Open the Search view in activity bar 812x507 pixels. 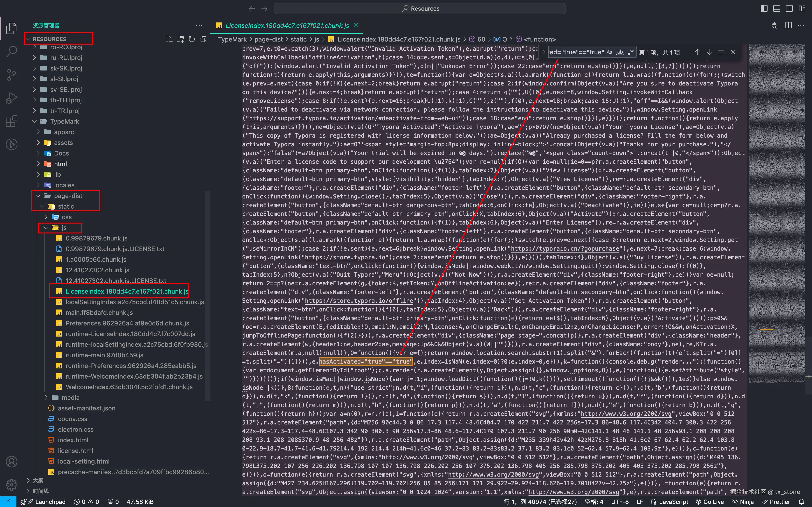[x=12, y=51]
